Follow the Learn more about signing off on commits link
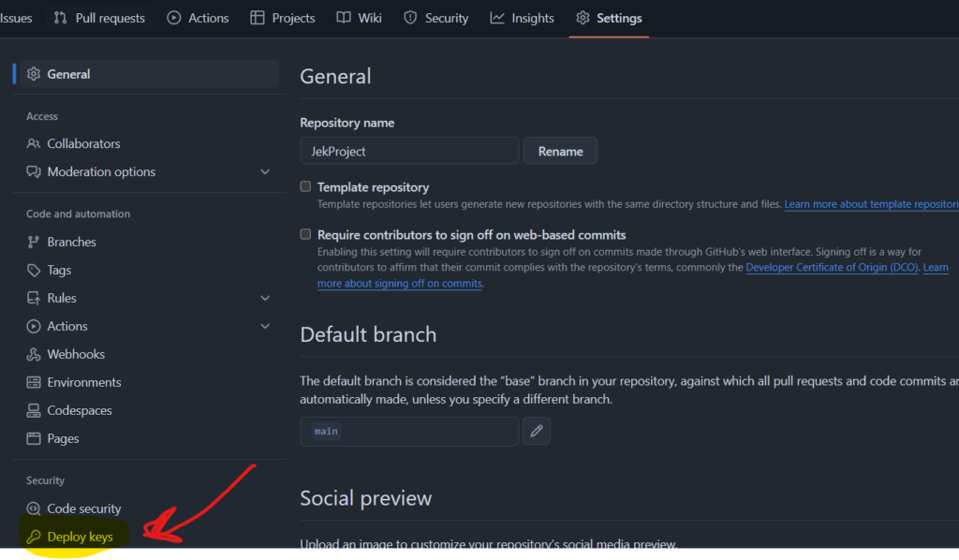Viewport: 959px width, 560px height. pyautogui.click(x=399, y=283)
